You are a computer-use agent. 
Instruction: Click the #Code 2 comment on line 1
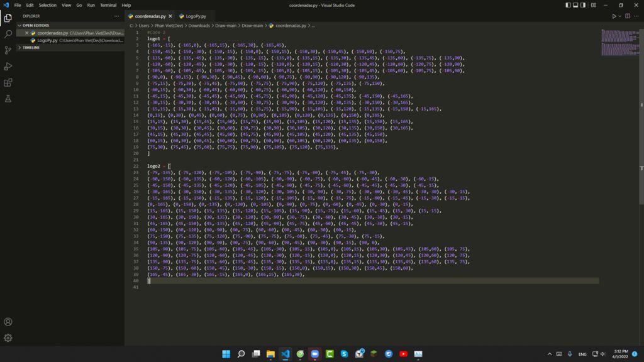coord(157,32)
